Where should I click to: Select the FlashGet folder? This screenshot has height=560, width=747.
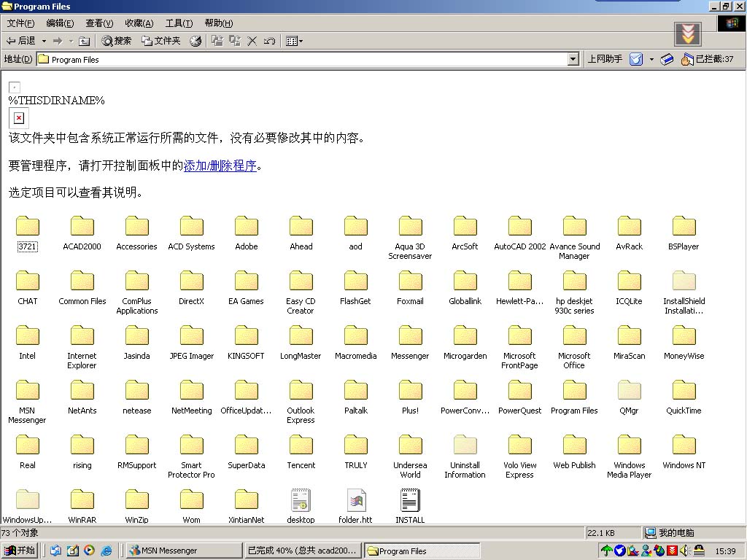pyautogui.click(x=355, y=288)
